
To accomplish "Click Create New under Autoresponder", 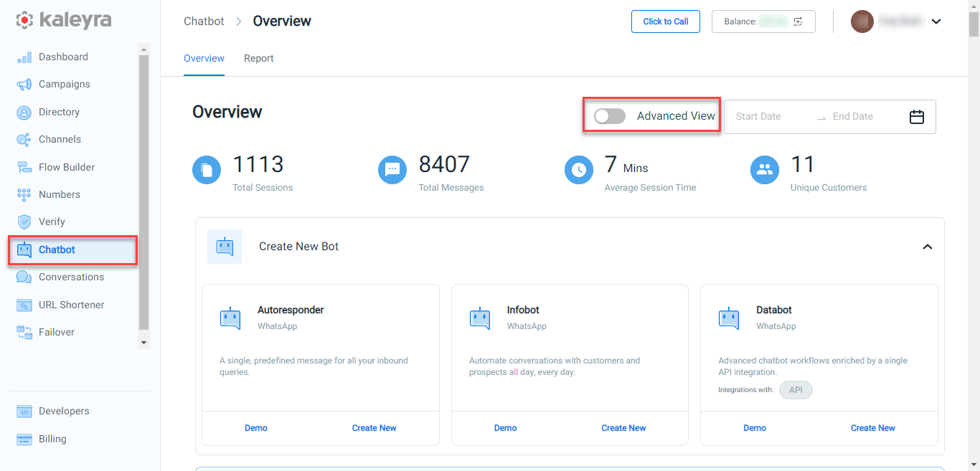I will (374, 428).
